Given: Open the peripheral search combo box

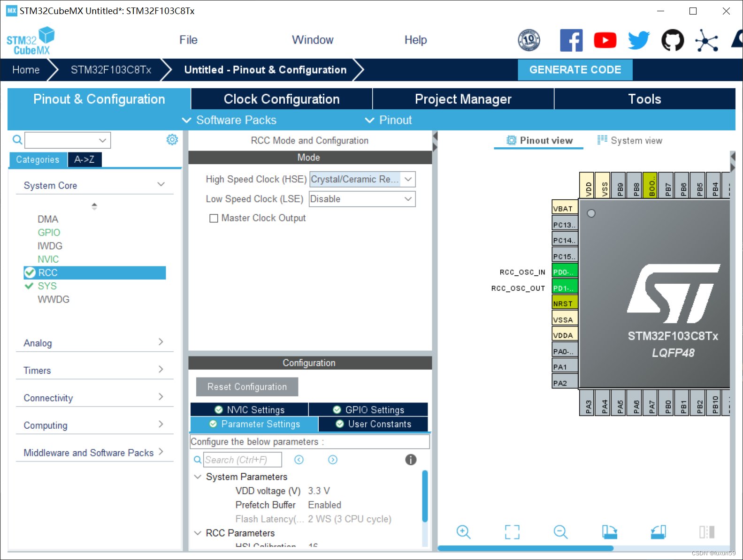Looking at the screenshot, I should tap(68, 140).
